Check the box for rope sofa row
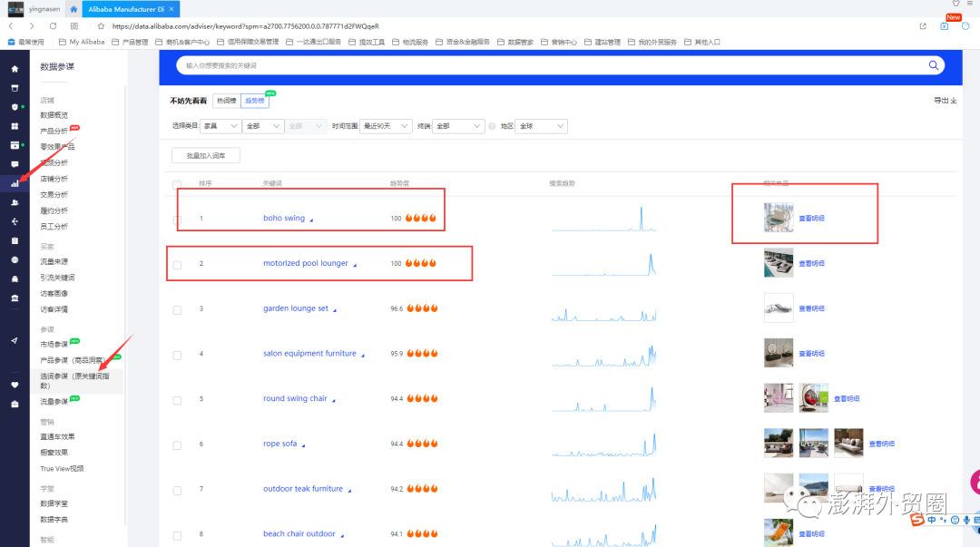This screenshot has height=547, width=980. [x=178, y=445]
